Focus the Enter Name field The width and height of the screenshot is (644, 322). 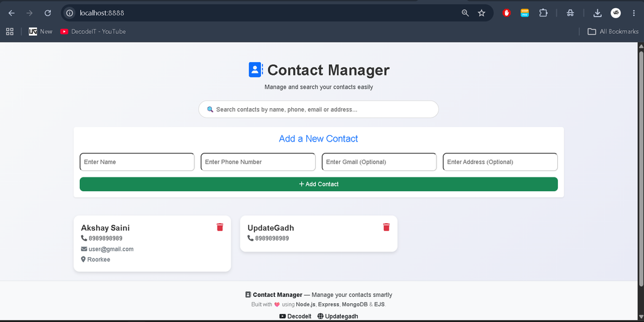(x=136, y=162)
